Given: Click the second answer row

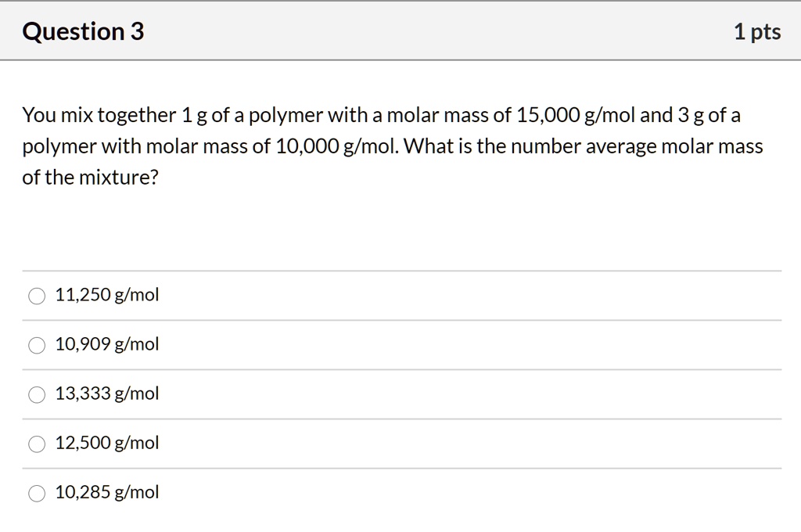Looking at the screenshot, I should pos(391,344).
